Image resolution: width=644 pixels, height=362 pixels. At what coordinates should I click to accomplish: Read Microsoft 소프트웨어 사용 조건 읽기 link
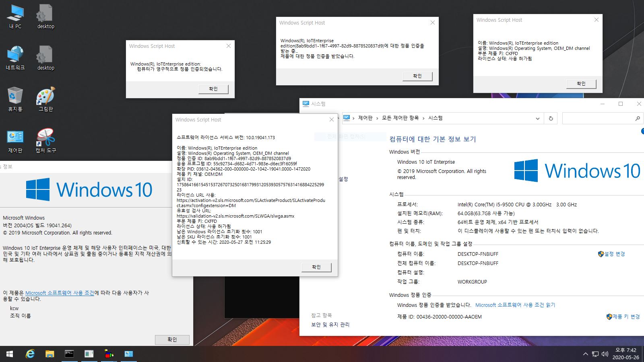[x=515, y=305]
